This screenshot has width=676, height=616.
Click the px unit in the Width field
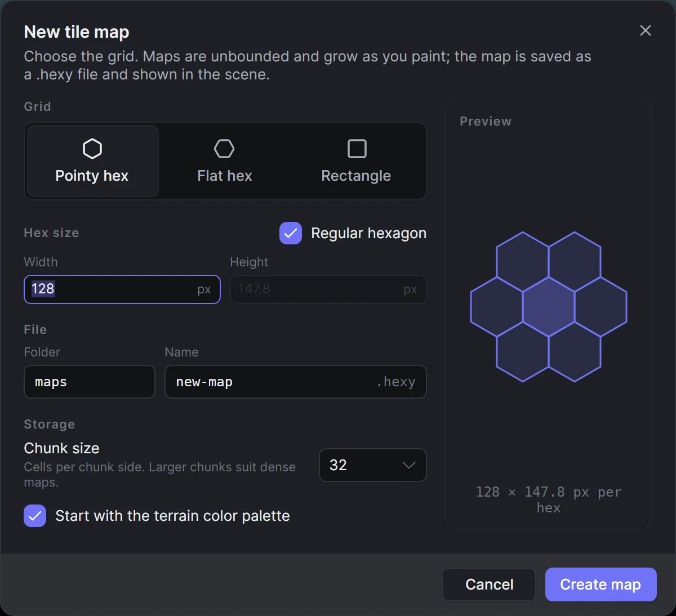[204, 289]
